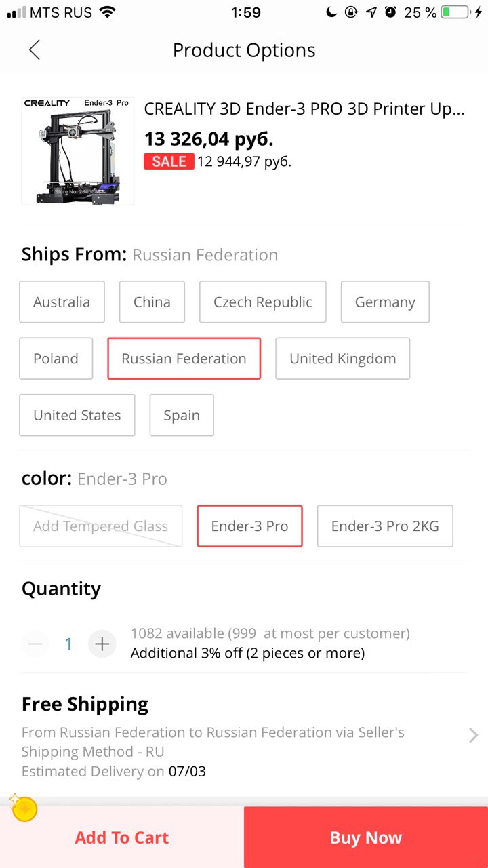Open the Creality Ender-3 Pro product thumbnail
This screenshot has height=868, width=488.
pos(77,151)
